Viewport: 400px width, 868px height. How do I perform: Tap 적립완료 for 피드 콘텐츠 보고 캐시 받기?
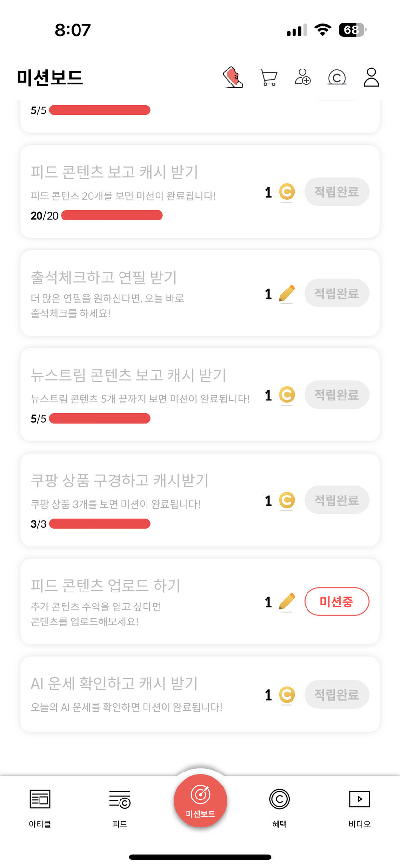pyautogui.click(x=336, y=192)
